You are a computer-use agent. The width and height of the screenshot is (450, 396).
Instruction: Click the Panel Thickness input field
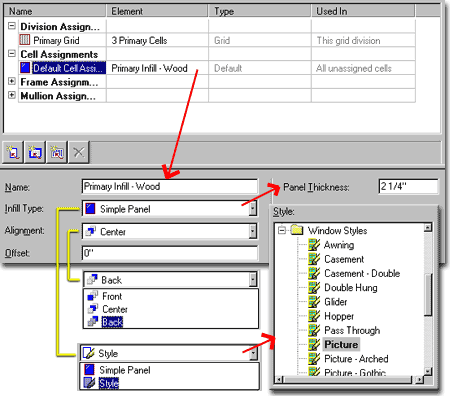point(408,186)
